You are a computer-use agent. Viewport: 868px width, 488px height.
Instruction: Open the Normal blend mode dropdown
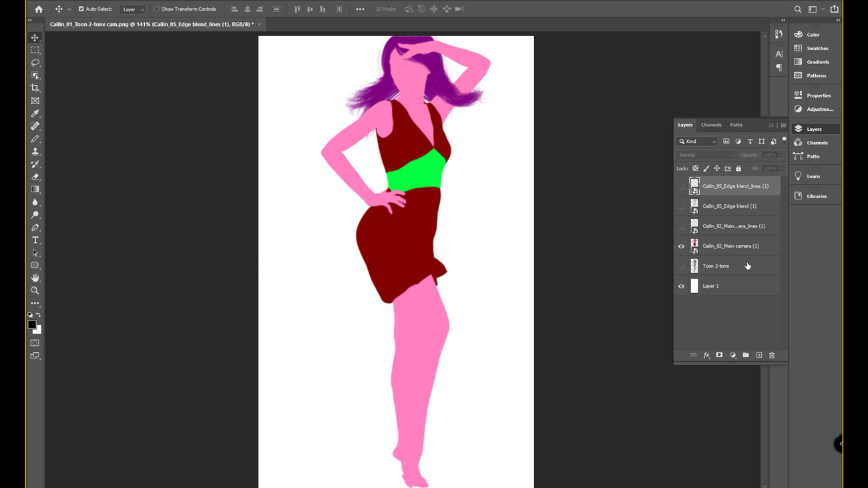coord(706,155)
